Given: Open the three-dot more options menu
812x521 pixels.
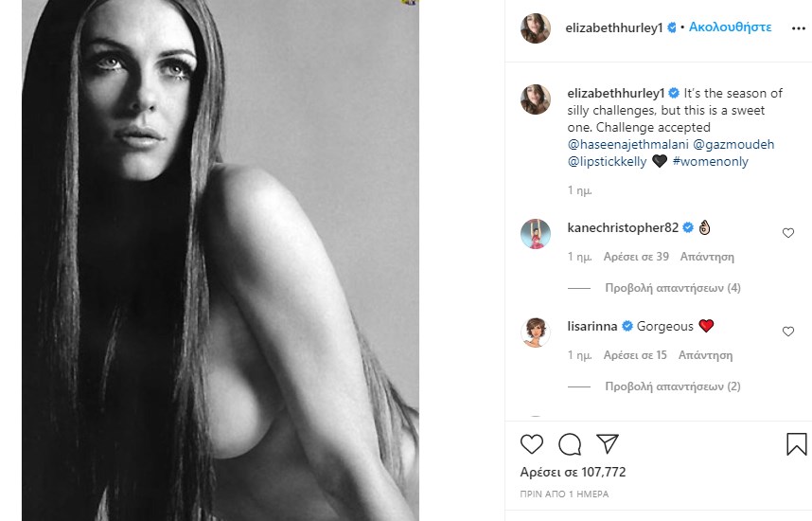Looking at the screenshot, I should (798, 28).
